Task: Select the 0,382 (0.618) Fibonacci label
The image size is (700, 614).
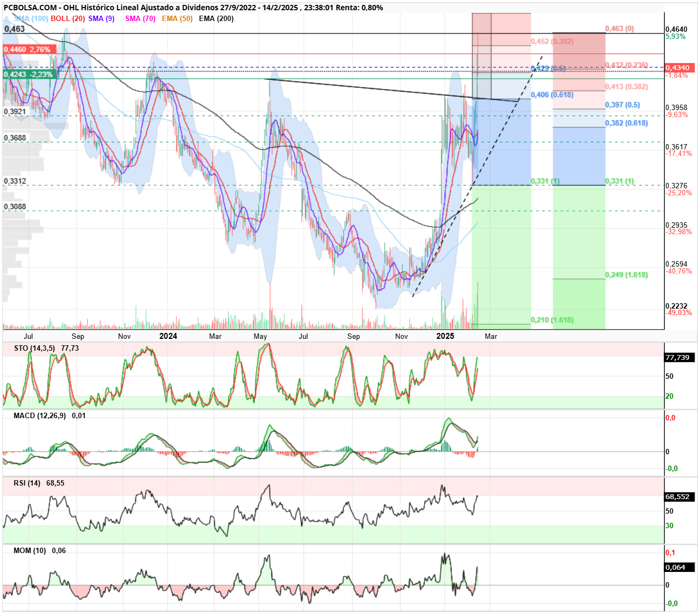Action: (626, 124)
